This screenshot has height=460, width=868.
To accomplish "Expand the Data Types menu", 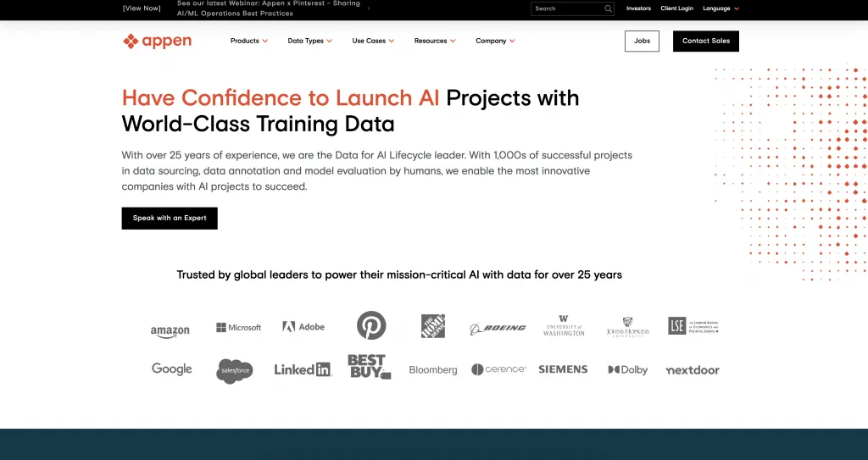I will pos(310,41).
